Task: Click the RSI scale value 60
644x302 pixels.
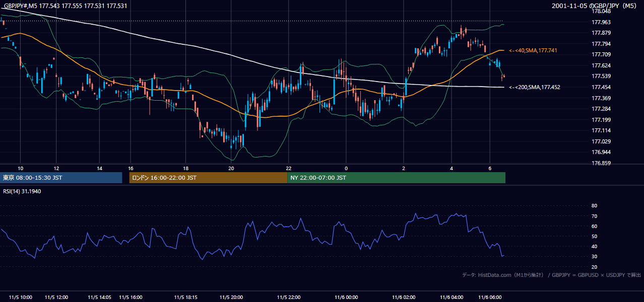Action: 594,226
